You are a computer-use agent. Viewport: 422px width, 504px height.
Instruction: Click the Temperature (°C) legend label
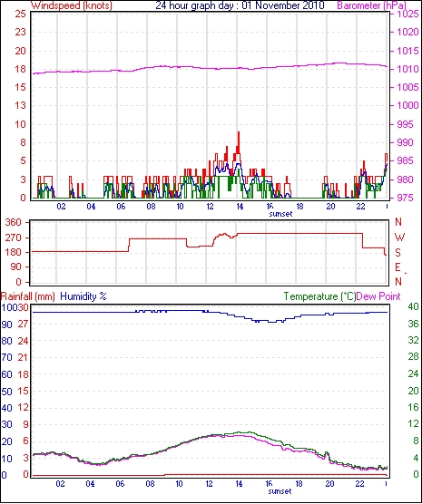click(x=319, y=296)
